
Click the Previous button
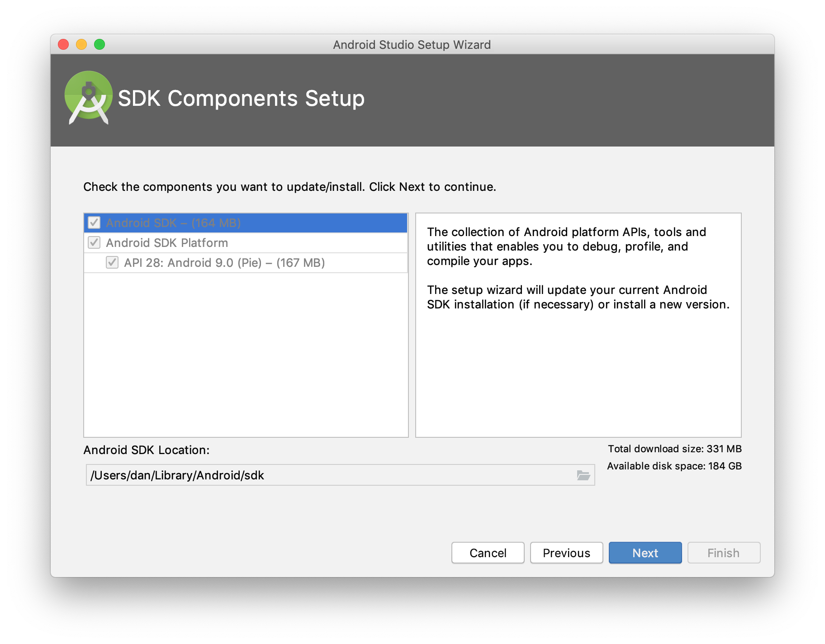tap(566, 553)
